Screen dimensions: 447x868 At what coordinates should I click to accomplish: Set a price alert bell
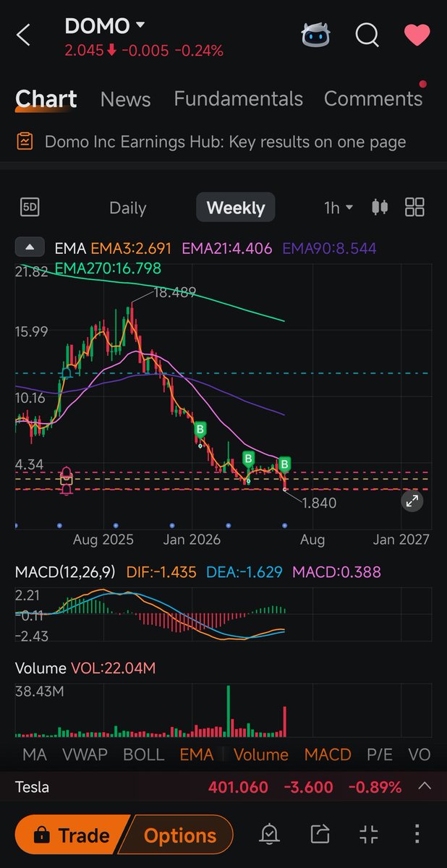pyautogui.click(x=269, y=835)
